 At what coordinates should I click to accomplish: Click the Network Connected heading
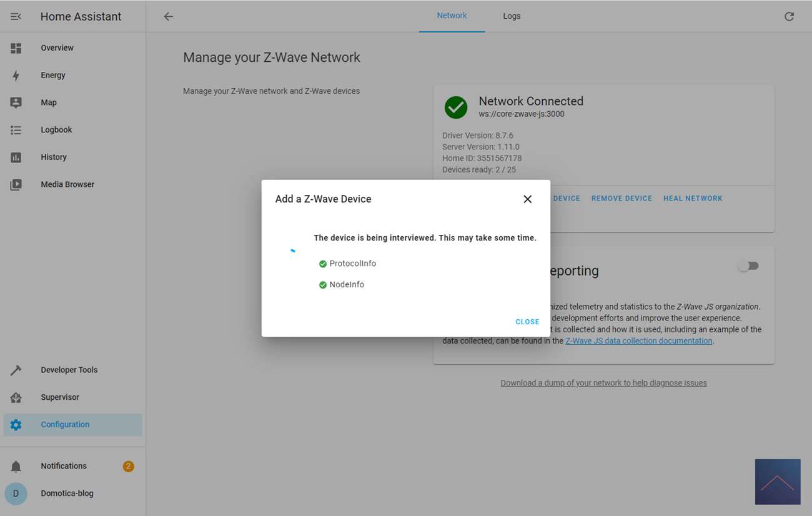[531, 101]
